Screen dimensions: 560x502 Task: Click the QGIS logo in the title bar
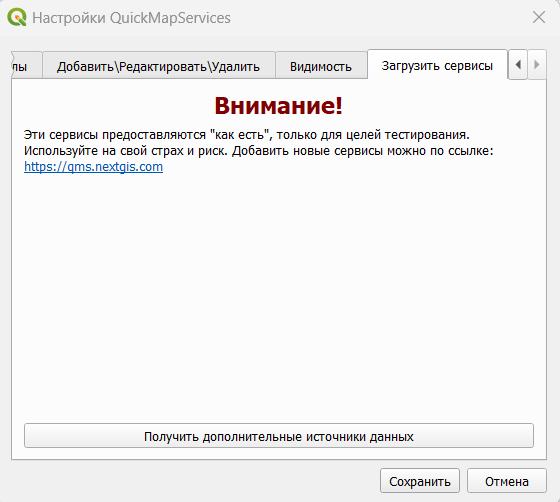click(17, 17)
